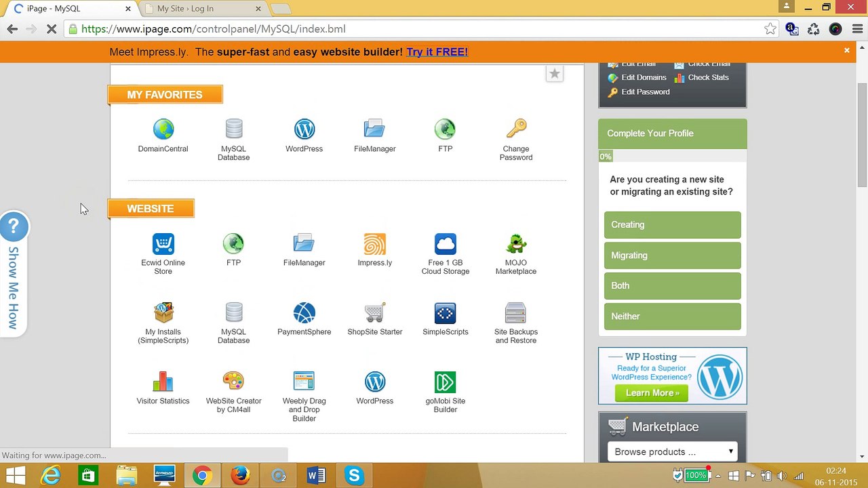Image resolution: width=868 pixels, height=488 pixels.
Task: Click the favorites star toggle icon
Action: point(554,74)
